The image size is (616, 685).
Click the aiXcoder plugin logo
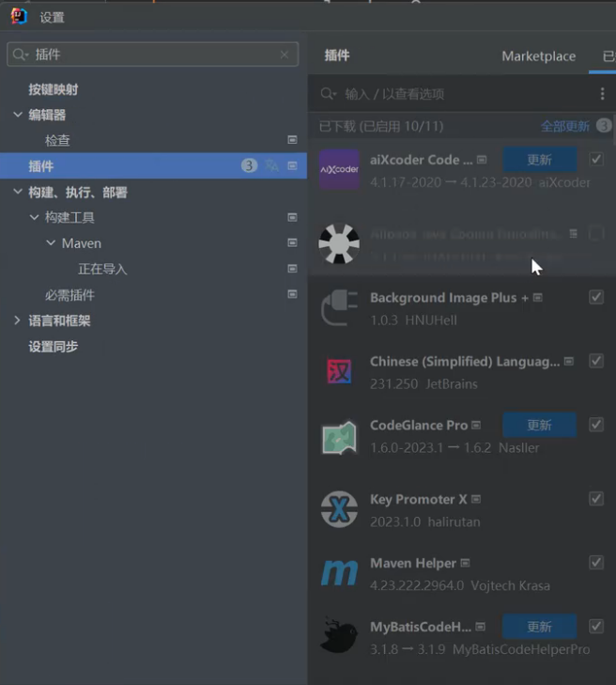tap(339, 169)
